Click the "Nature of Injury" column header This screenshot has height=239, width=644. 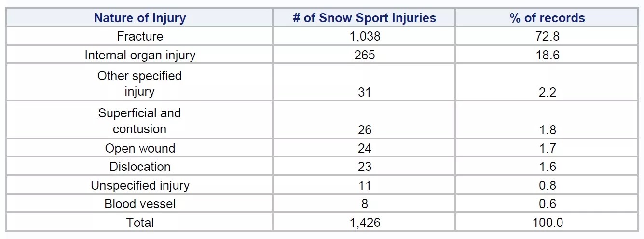pyautogui.click(x=140, y=18)
